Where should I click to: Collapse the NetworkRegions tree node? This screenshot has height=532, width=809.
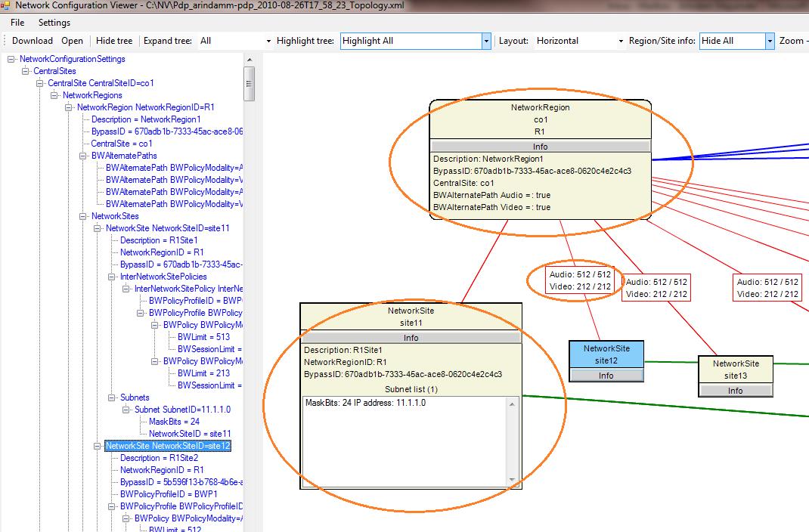tap(54, 95)
